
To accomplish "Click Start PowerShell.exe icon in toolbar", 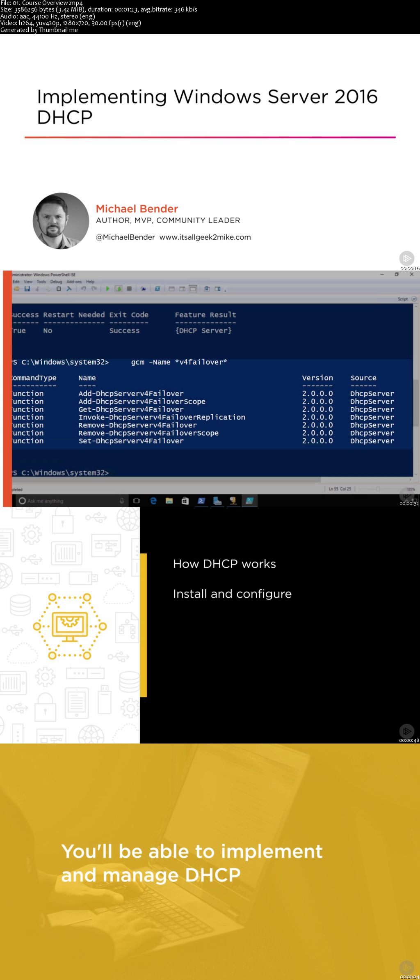I will pos(157,289).
